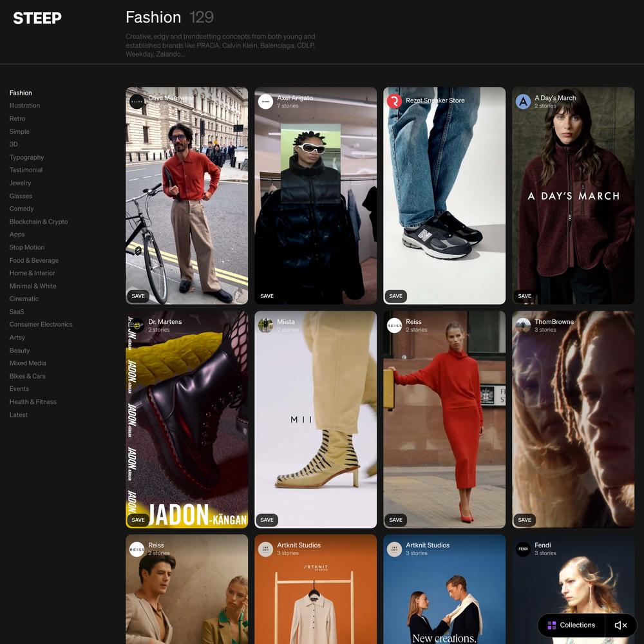
Task: Click the Rezet Sneaker Store red avatar
Action: coord(394,102)
